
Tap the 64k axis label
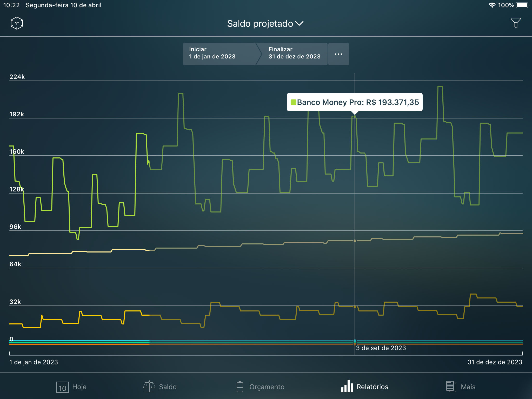click(x=15, y=264)
